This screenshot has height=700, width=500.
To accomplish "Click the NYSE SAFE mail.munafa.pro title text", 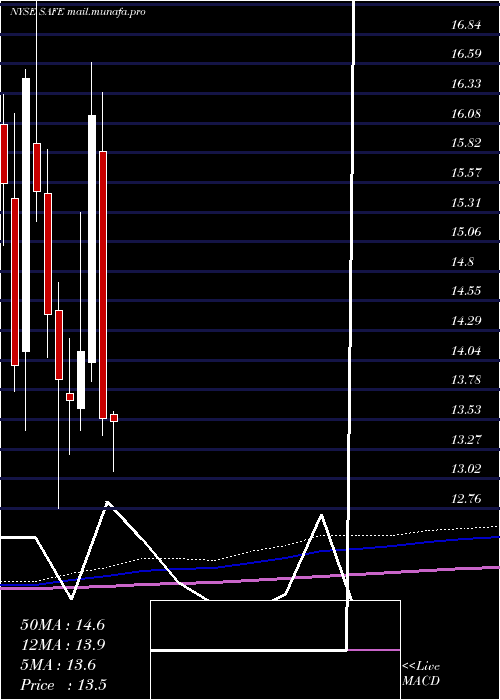I will pos(78,12).
